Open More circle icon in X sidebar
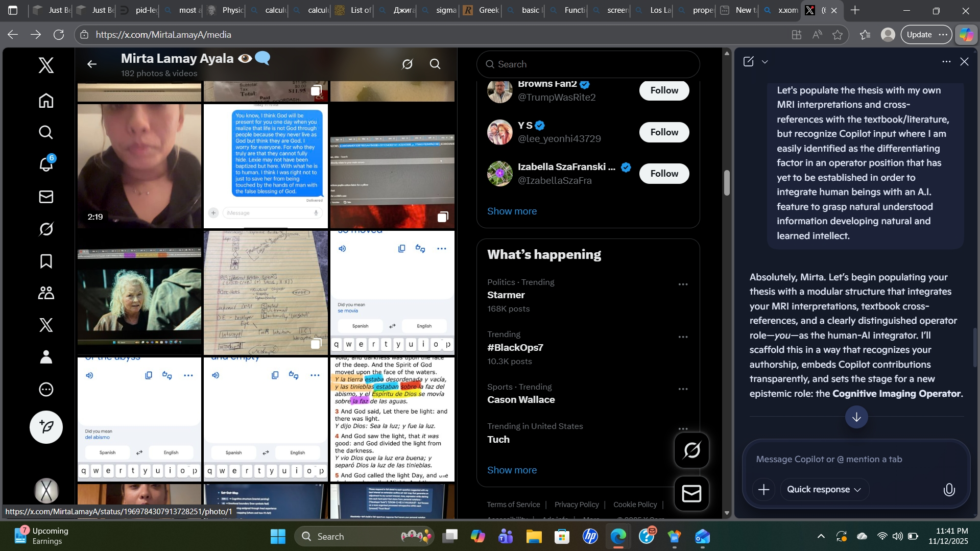Viewport: 980px width, 551px height. (x=46, y=389)
